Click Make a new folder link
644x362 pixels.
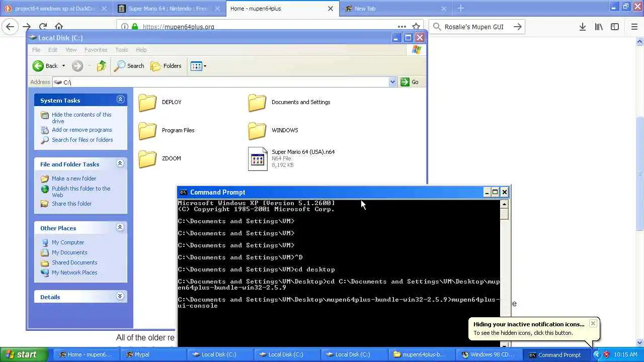[x=74, y=178]
